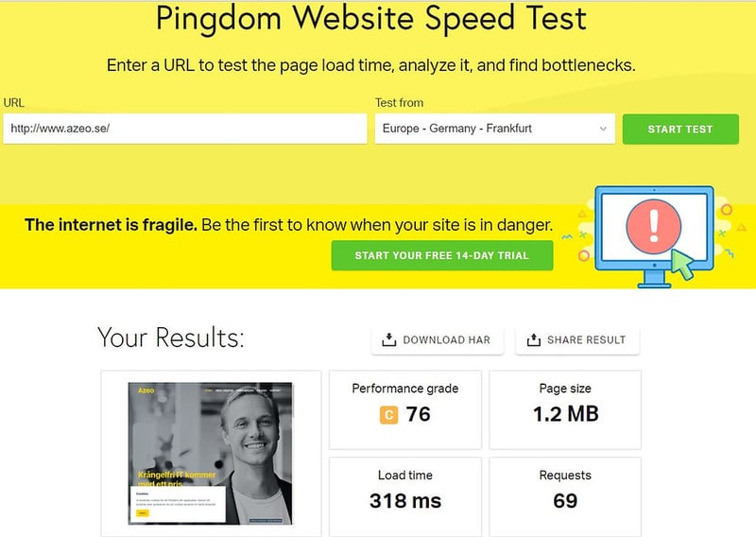Image resolution: width=756 pixels, height=537 pixels.
Task: Expand the Test from dropdown arrow
Action: click(603, 129)
